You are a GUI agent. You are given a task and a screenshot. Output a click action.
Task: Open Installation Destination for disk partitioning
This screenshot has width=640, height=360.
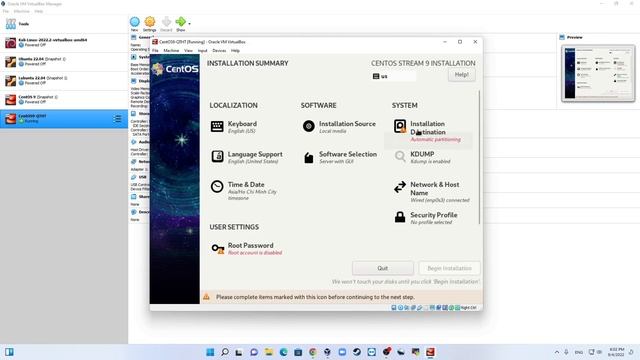click(x=427, y=131)
